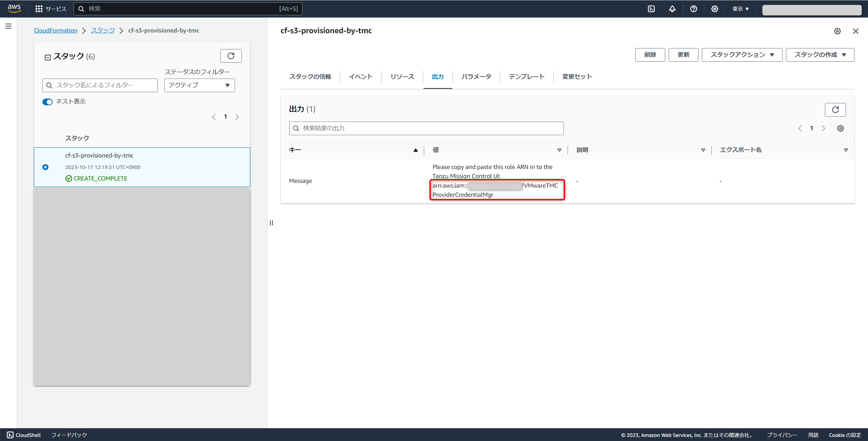Select the cf-s3-provisioned-by-tmc stack radio button
The height and width of the screenshot is (441, 868).
click(45, 167)
